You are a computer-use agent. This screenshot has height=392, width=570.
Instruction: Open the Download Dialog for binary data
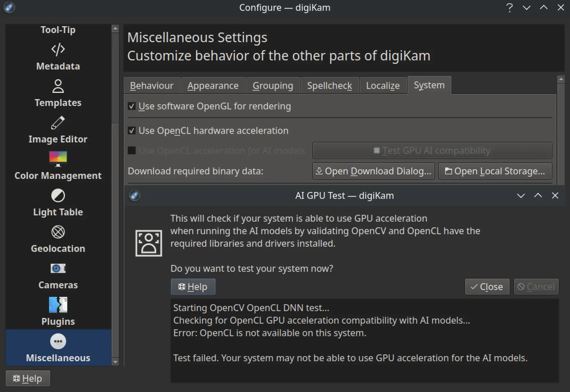pyautogui.click(x=373, y=171)
